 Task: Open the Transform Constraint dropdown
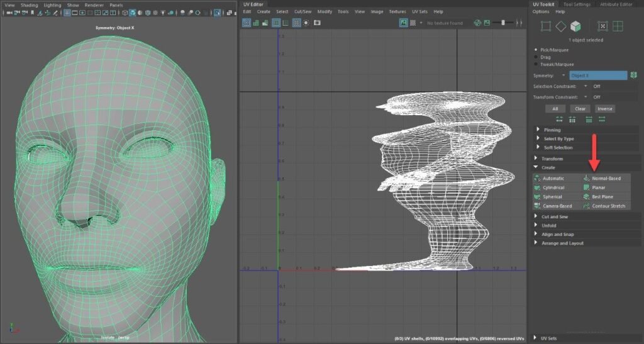click(586, 97)
